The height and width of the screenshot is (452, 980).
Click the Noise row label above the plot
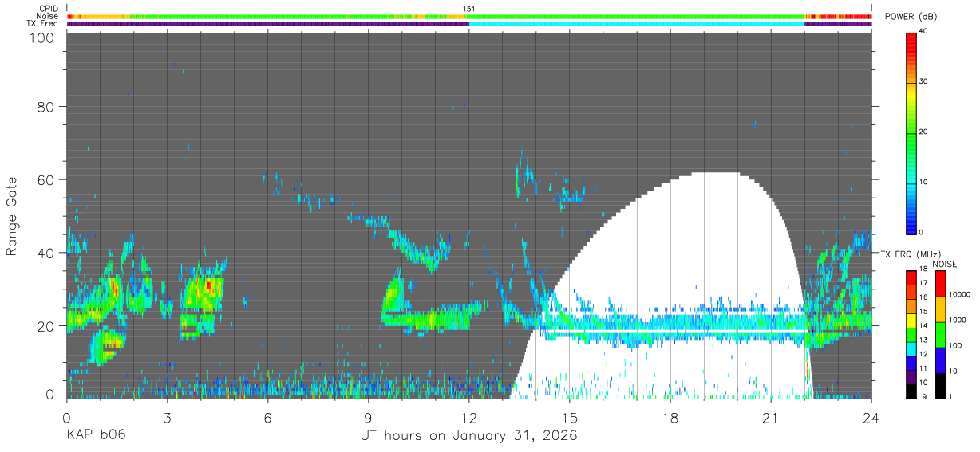click(48, 16)
